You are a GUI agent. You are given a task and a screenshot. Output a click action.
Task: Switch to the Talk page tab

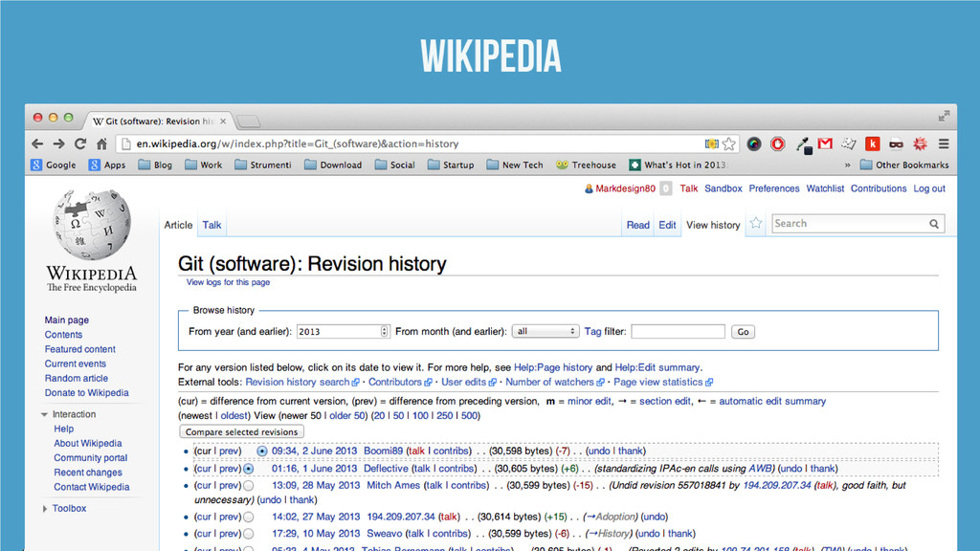[212, 225]
